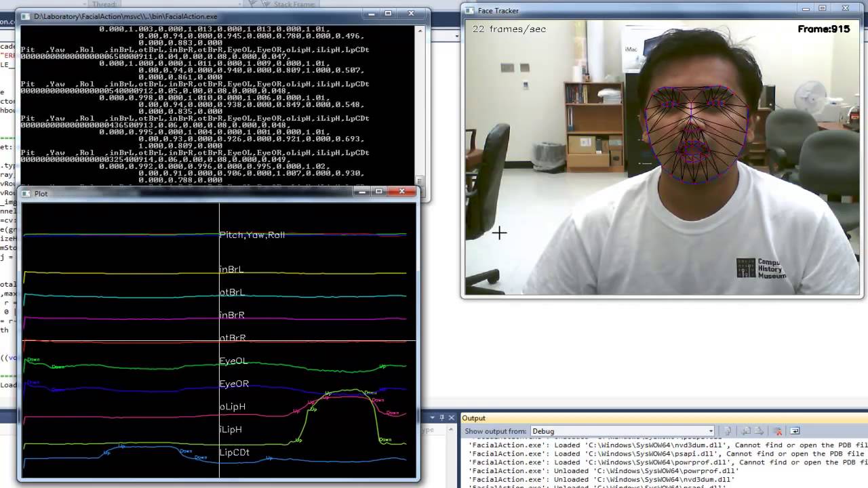The width and height of the screenshot is (868, 488).
Task: Click console window scrollbar up arrow
Action: click(x=420, y=30)
